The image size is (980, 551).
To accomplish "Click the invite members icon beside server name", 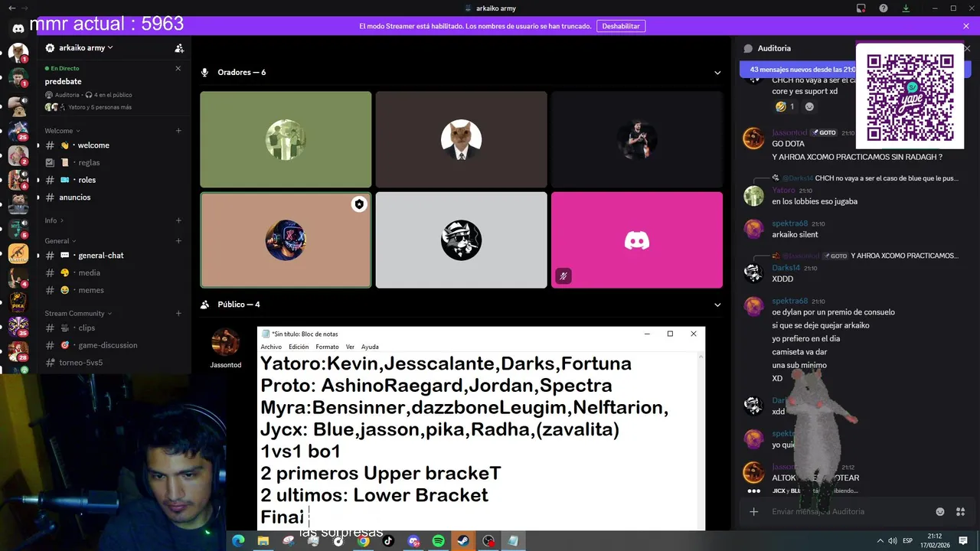I will [179, 48].
